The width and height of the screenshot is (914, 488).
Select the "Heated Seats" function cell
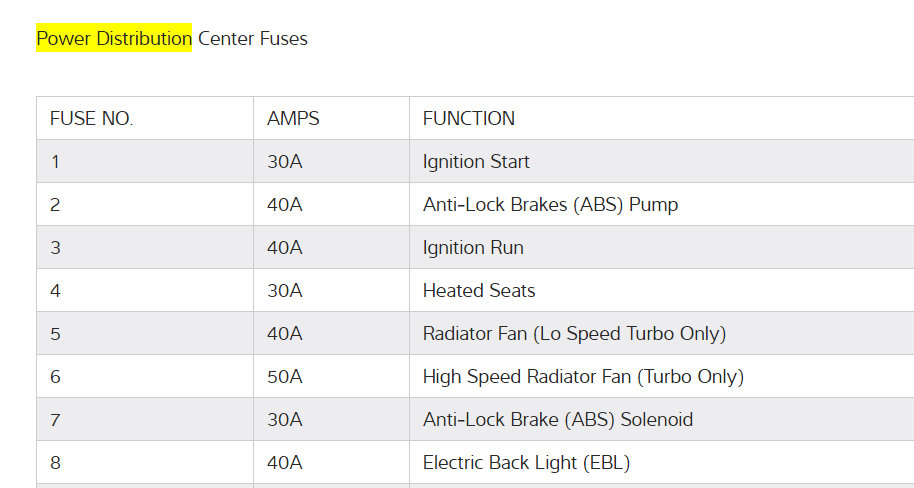tap(479, 290)
